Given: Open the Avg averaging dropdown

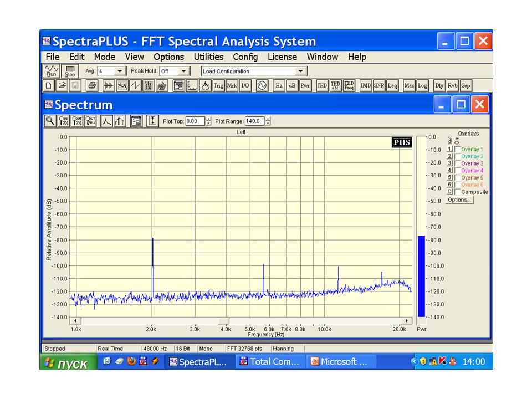Looking at the screenshot, I should [x=120, y=71].
